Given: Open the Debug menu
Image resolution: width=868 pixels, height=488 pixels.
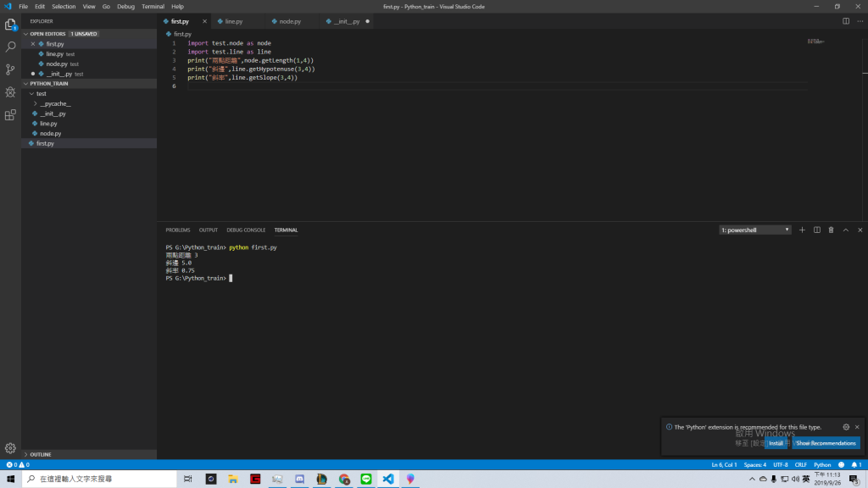Looking at the screenshot, I should 125,7.
